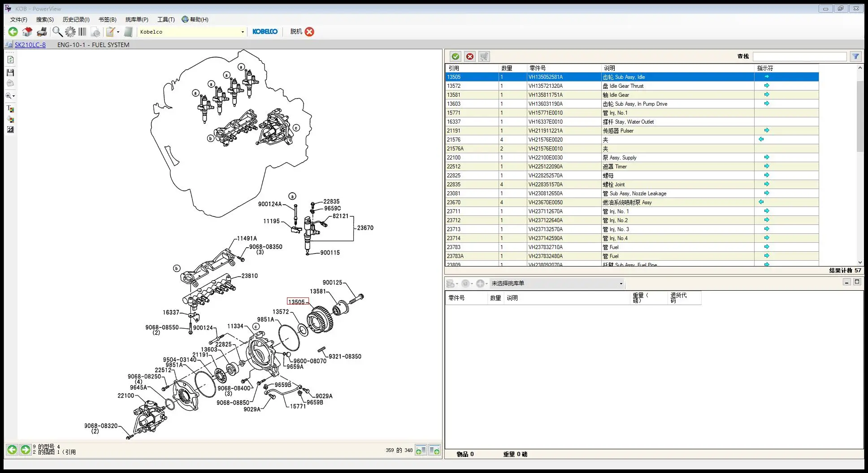Click the greyed mail icon in sidebar
Viewport: 868px width, 473px height.
(10, 83)
